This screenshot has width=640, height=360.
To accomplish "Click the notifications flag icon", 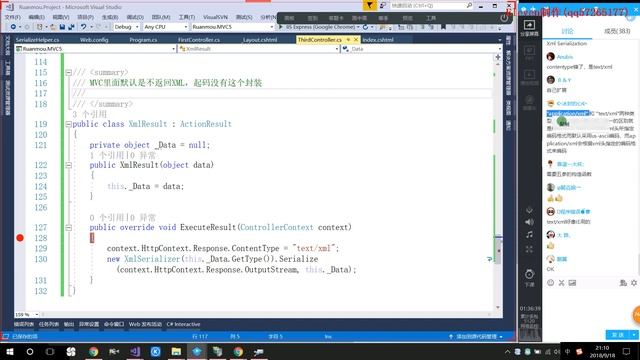I will [369, 5].
